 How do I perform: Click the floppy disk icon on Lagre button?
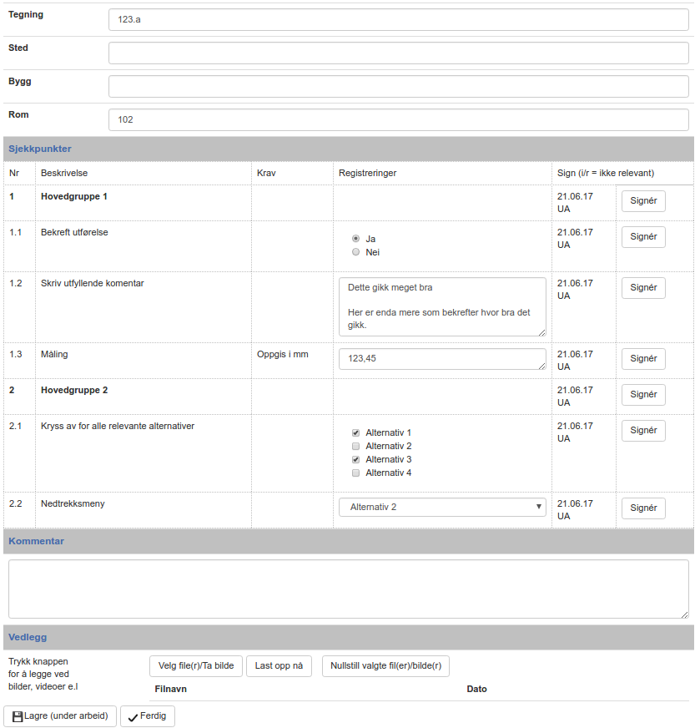17,716
